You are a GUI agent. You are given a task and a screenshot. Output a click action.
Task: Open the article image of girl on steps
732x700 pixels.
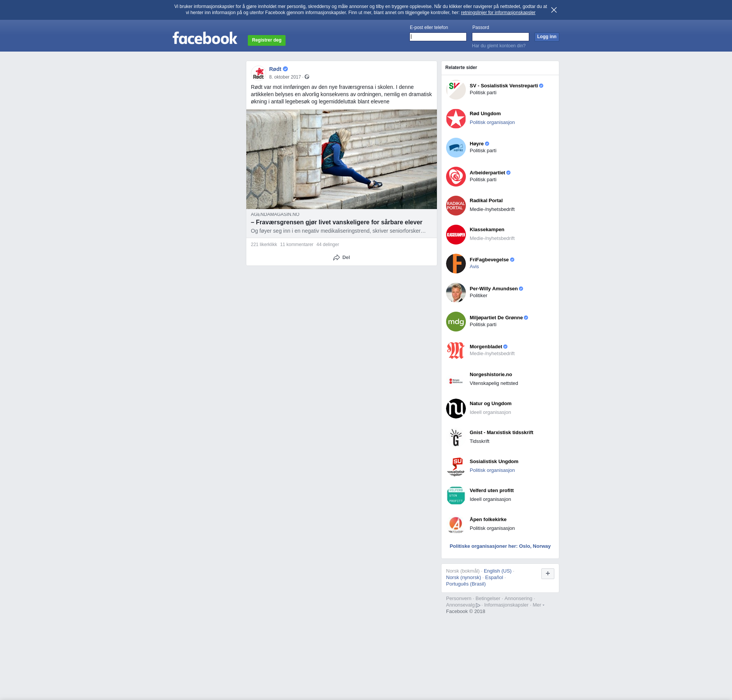coord(342,159)
